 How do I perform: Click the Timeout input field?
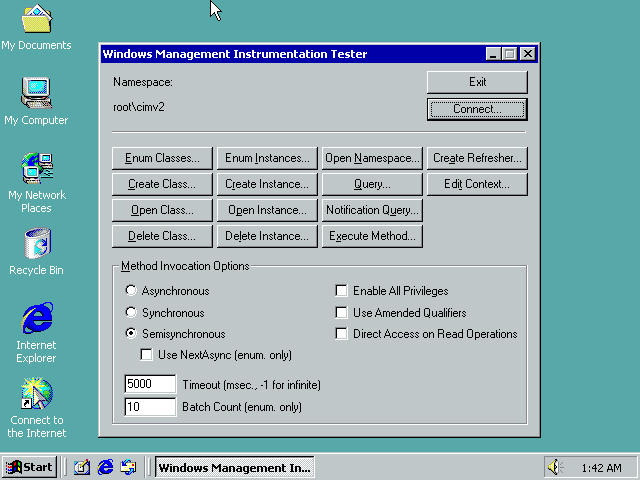(x=150, y=384)
